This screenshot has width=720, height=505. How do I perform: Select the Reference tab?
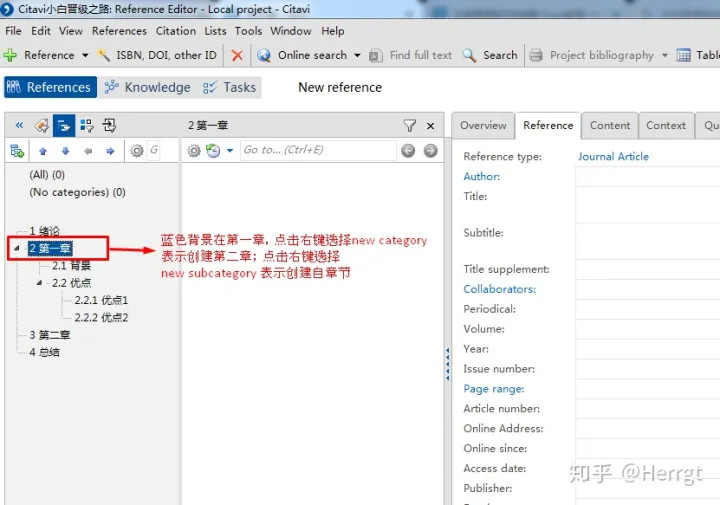pos(548,125)
